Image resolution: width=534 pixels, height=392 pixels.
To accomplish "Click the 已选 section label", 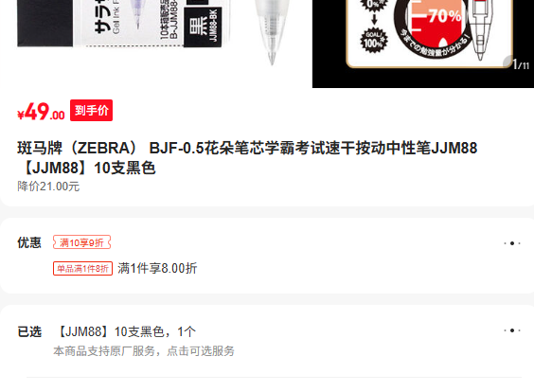I will click(x=29, y=331).
